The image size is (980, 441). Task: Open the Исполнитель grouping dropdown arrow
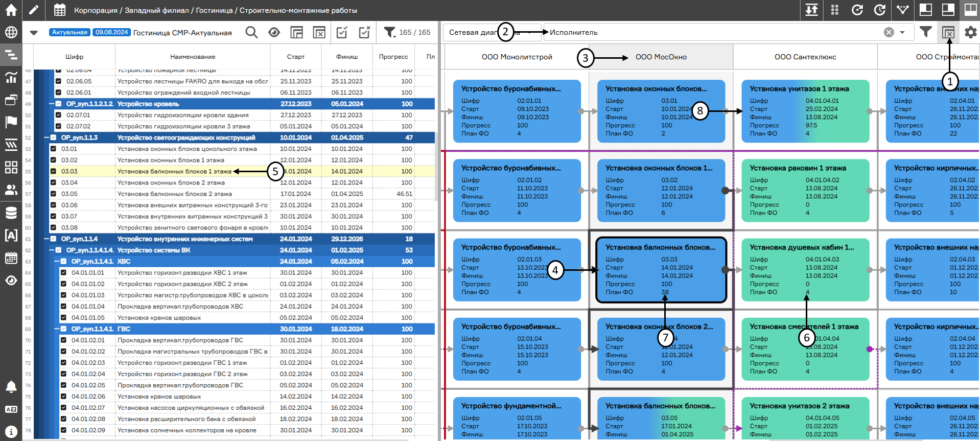pyautogui.click(x=902, y=32)
